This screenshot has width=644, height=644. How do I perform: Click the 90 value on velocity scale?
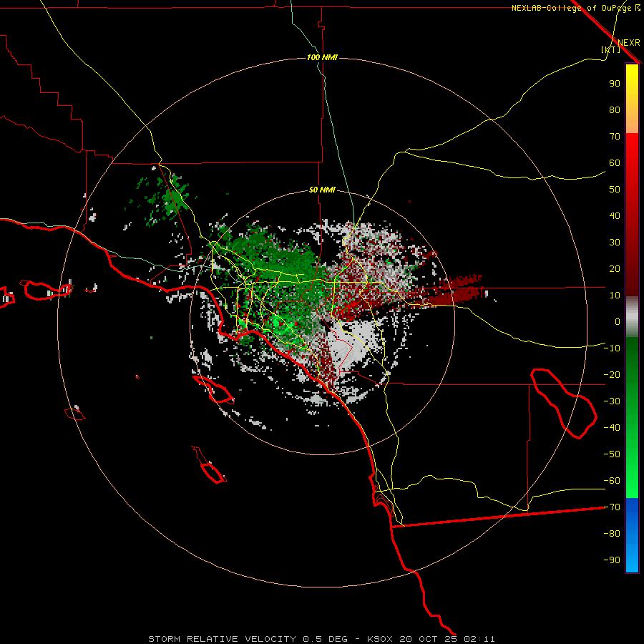coord(615,84)
